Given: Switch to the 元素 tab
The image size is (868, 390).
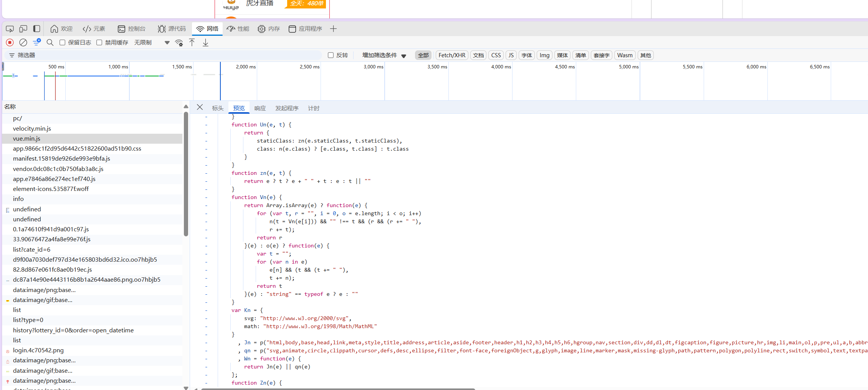Looking at the screenshot, I should coord(94,29).
